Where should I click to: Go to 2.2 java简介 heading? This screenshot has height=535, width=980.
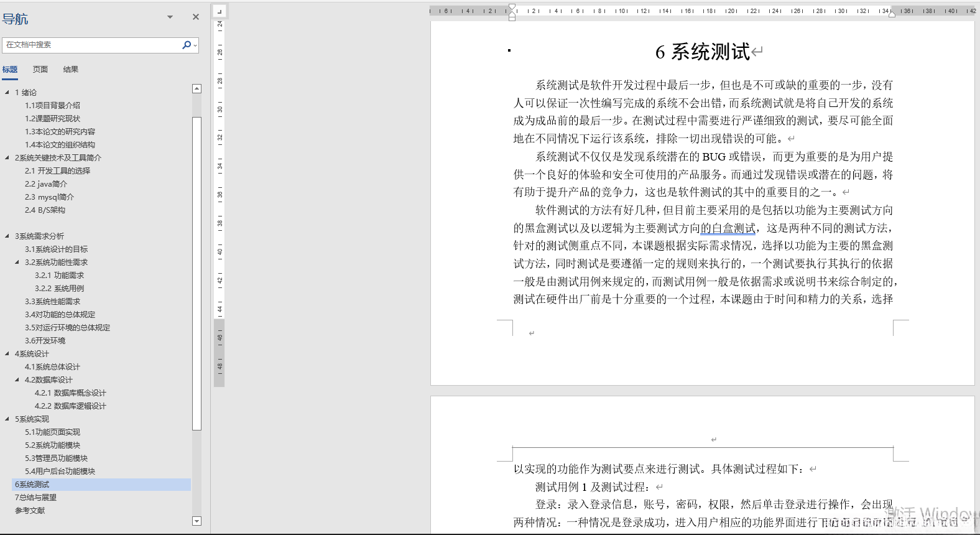pos(46,184)
